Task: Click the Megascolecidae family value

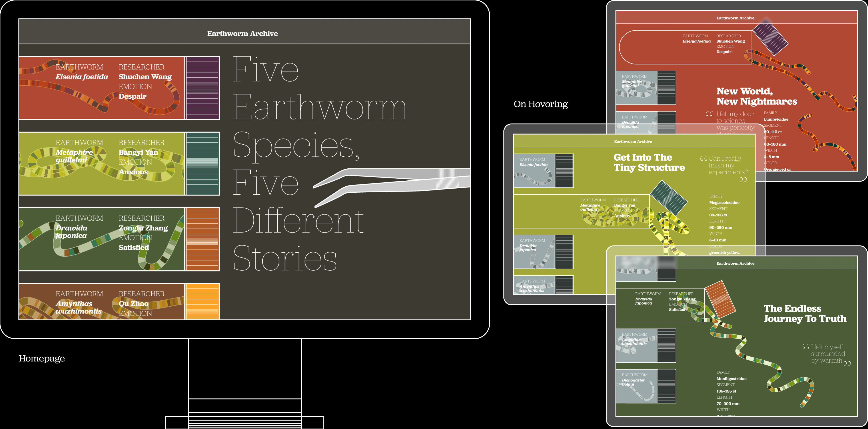Action: pyautogui.click(x=724, y=203)
